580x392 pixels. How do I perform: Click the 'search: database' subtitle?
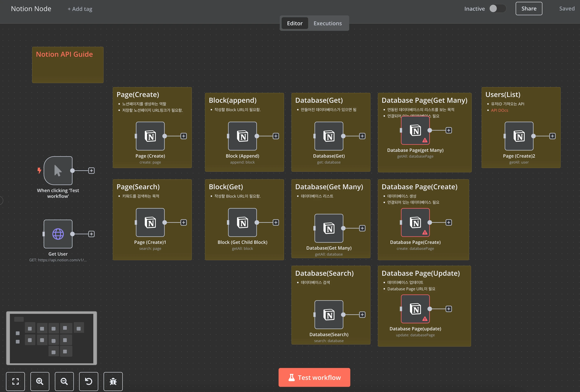pos(329,341)
